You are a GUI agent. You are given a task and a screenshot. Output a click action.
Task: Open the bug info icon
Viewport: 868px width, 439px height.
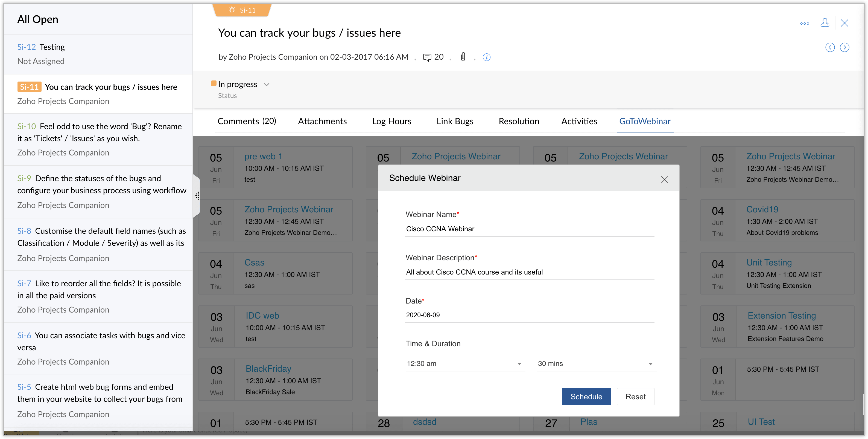point(486,57)
